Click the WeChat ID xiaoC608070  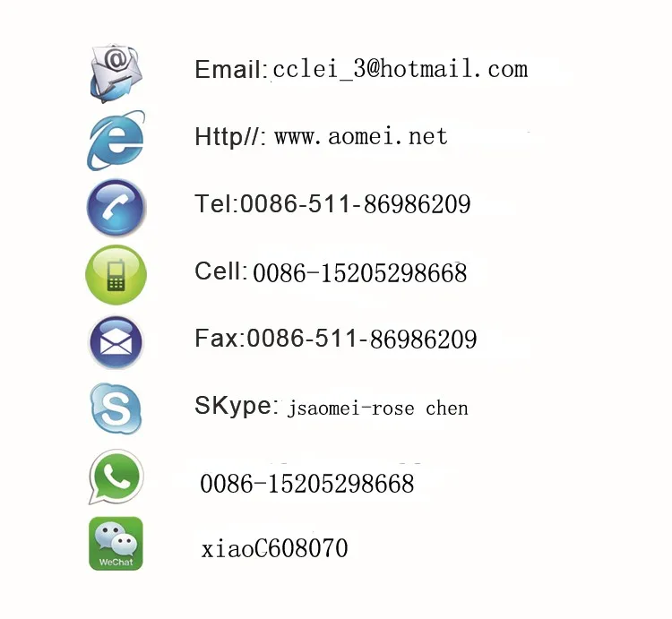click(274, 548)
